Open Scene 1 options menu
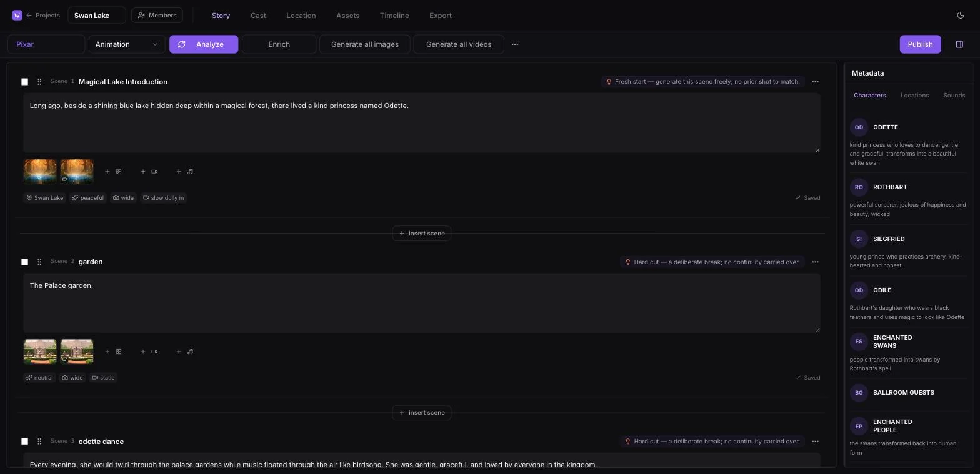The image size is (980, 474). click(x=815, y=82)
